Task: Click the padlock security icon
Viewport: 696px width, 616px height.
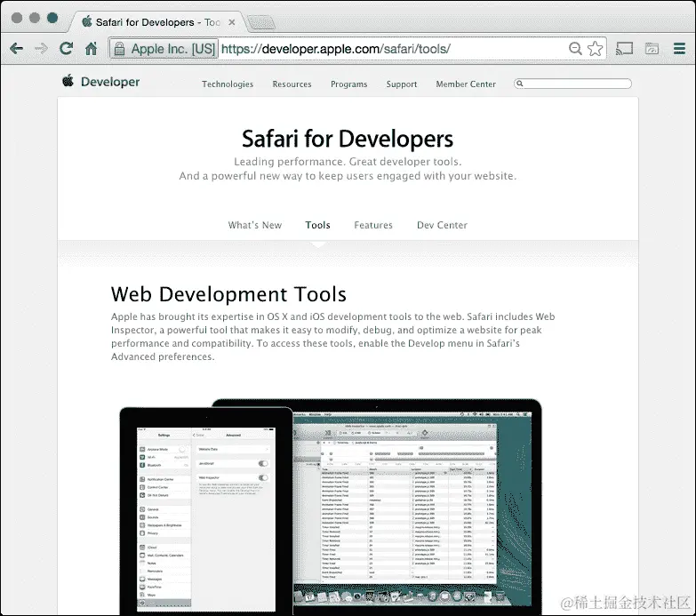Action: 119,49
